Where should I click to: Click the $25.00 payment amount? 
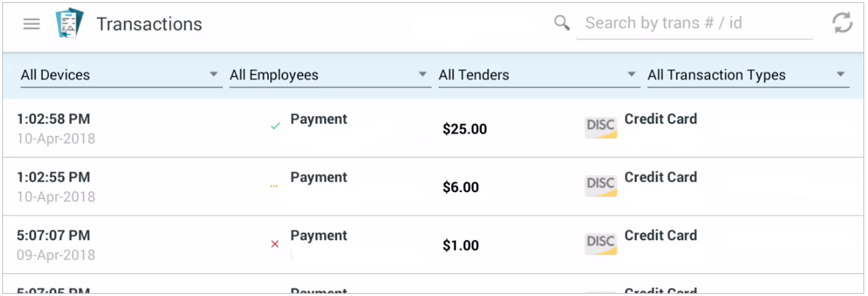pyautogui.click(x=464, y=130)
